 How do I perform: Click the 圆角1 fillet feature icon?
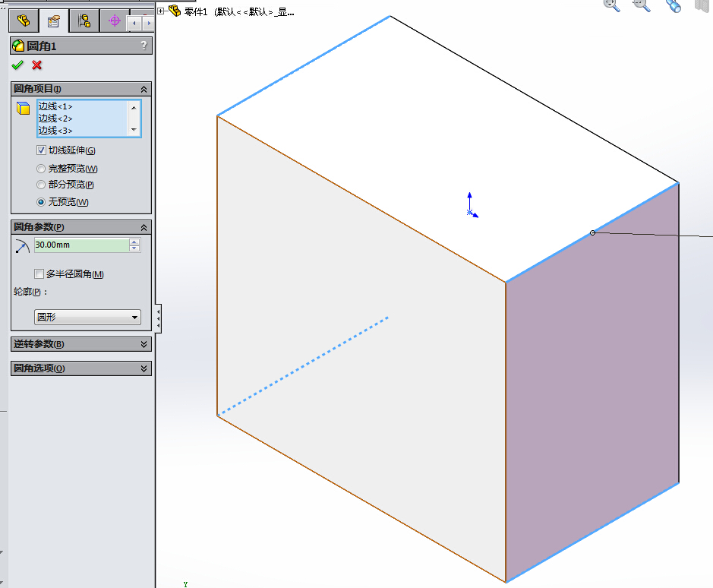pyautogui.click(x=18, y=46)
